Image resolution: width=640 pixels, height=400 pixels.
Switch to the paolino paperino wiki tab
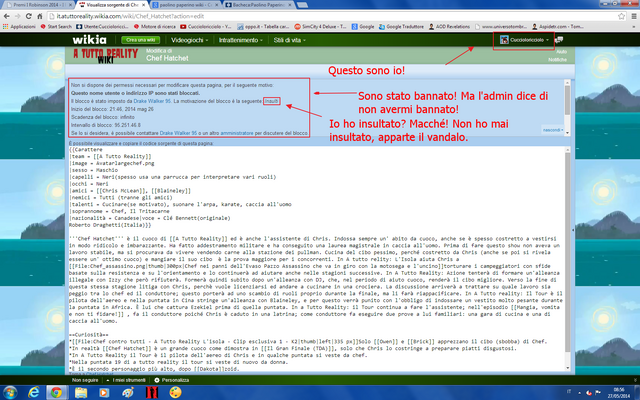pyautogui.click(x=182, y=5)
